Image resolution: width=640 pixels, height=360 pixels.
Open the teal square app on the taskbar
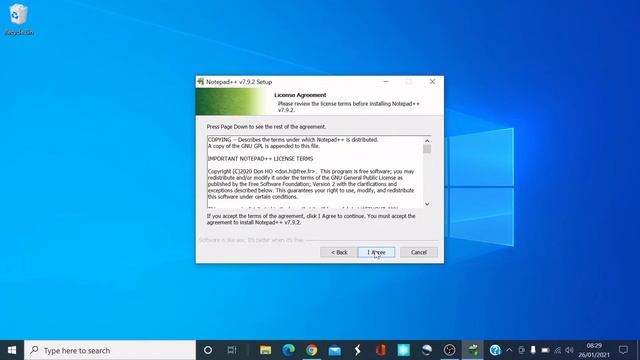pyautogui.click(x=404, y=350)
